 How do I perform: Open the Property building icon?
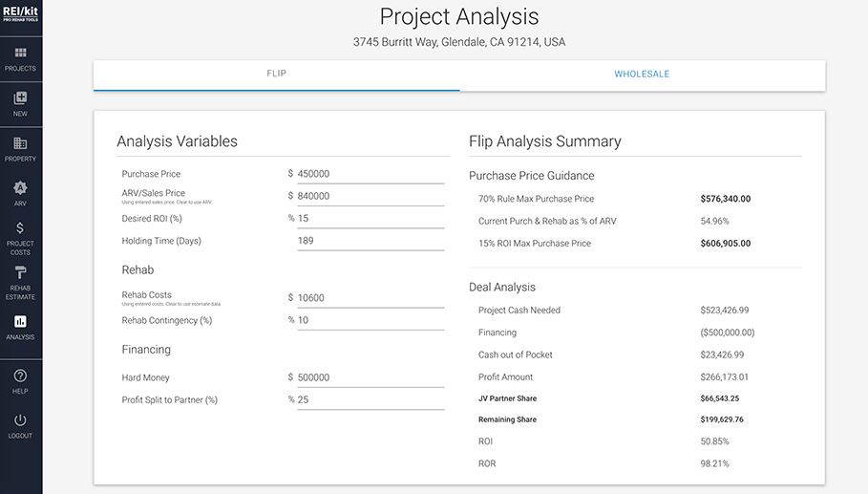point(20,143)
